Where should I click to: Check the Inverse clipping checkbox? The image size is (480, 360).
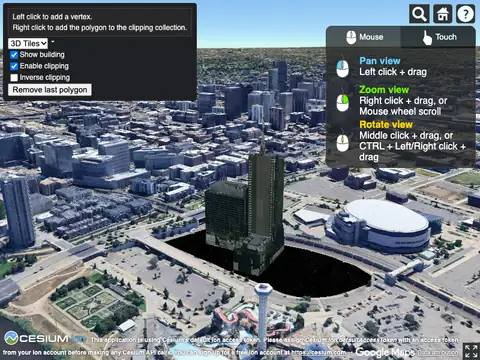pos(14,78)
